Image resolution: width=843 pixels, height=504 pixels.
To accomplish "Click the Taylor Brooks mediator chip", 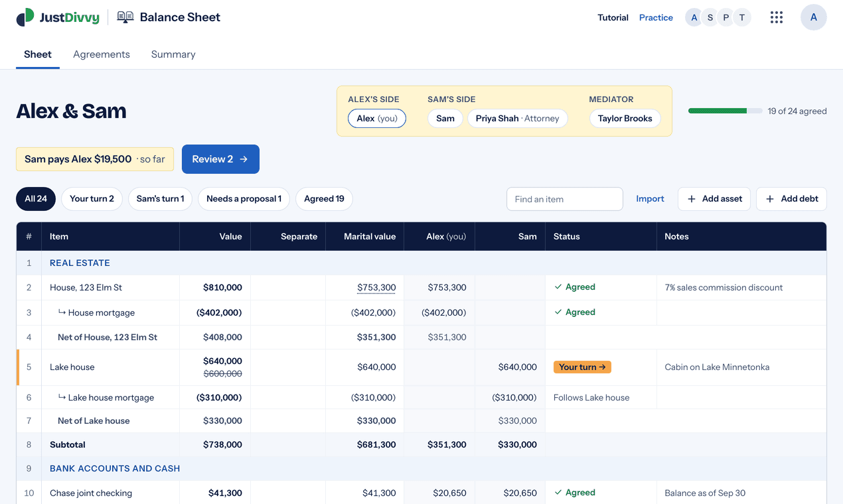I will point(625,119).
